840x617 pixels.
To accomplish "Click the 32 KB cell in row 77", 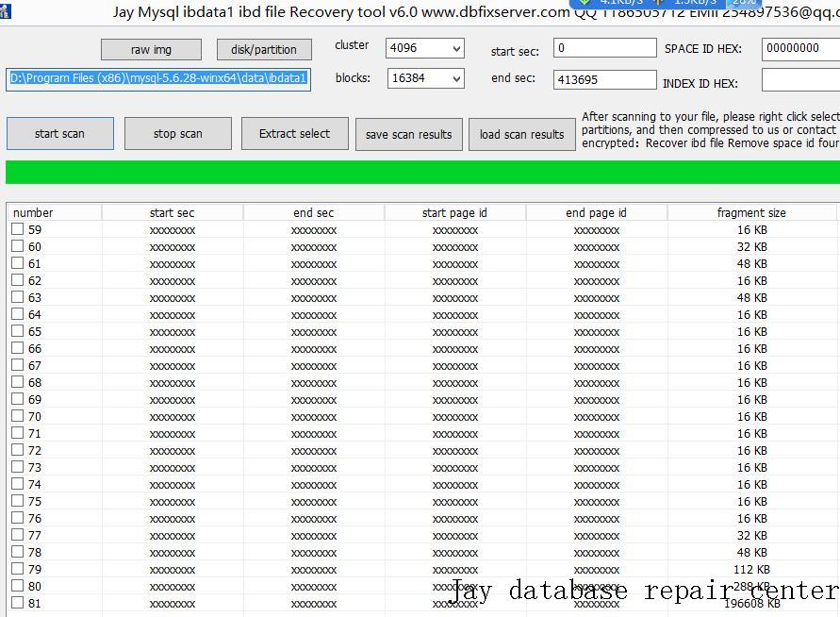I will (x=752, y=536).
